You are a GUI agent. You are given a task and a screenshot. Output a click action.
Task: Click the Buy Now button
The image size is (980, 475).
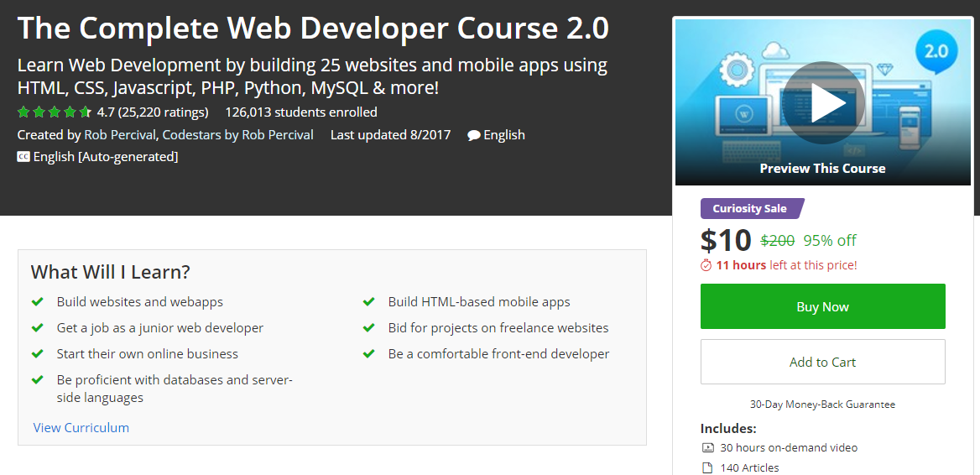(822, 306)
